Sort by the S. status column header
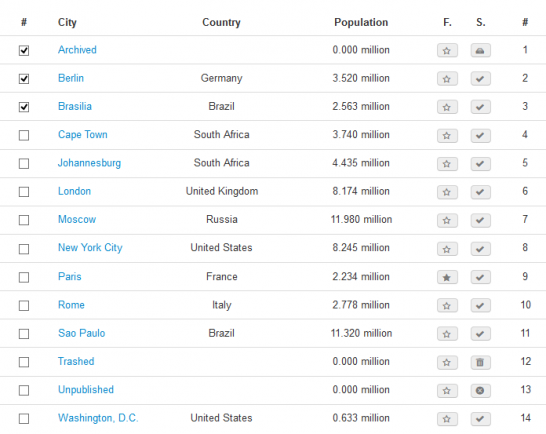The width and height of the screenshot is (546, 434). tap(481, 22)
